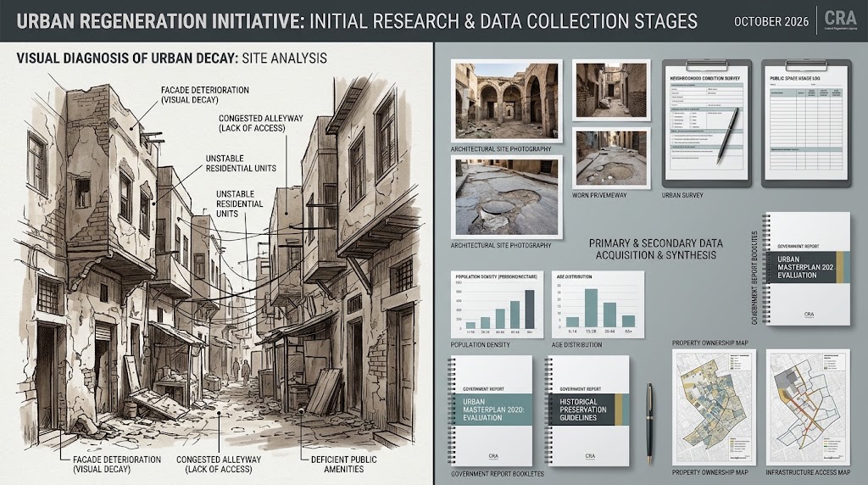Click the 'URBAN SURVEY' caption under the clipboard
Image resolution: width=868 pixels, height=485 pixels.
click(x=682, y=195)
